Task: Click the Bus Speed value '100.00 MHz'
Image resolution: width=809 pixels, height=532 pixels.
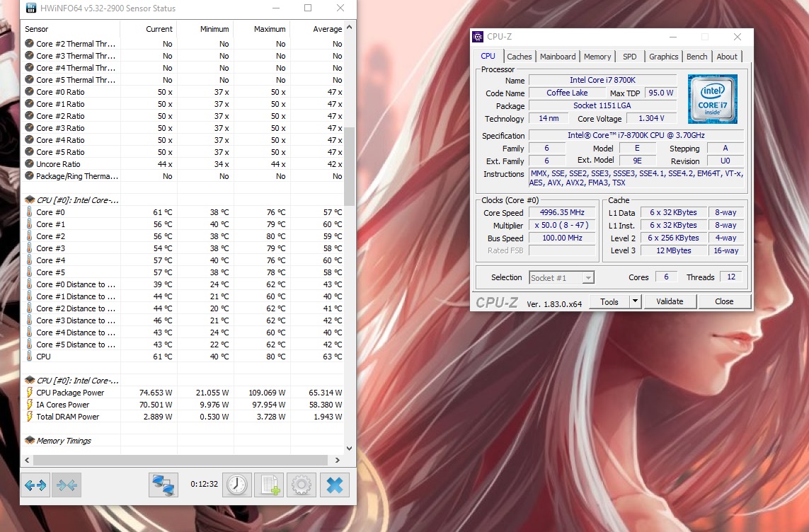Action: pyautogui.click(x=562, y=238)
